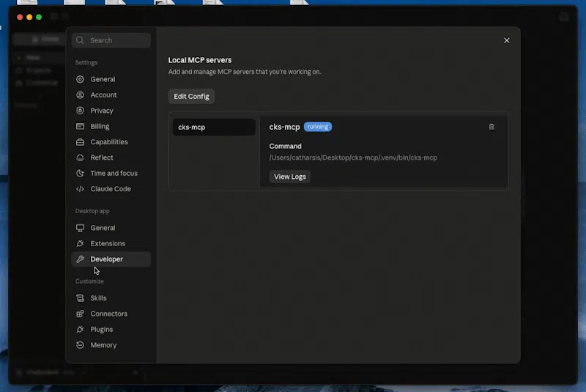
Task: Open Billing settings label
Action: pyautogui.click(x=100, y=126)
